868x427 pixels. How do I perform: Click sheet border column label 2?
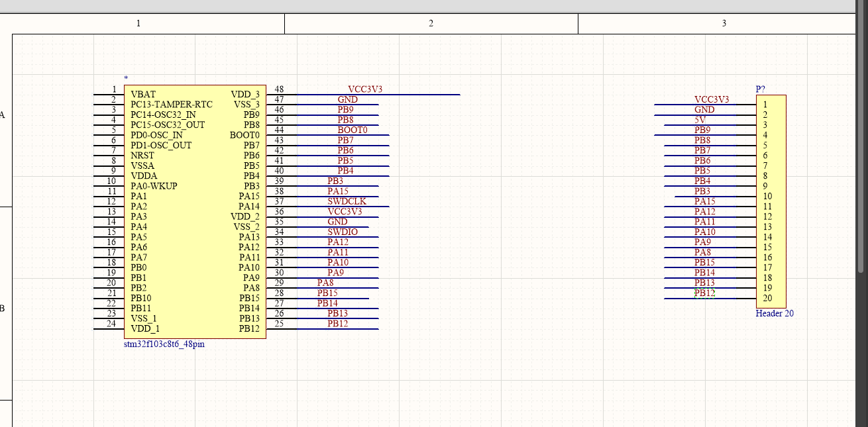pos(431,23)
